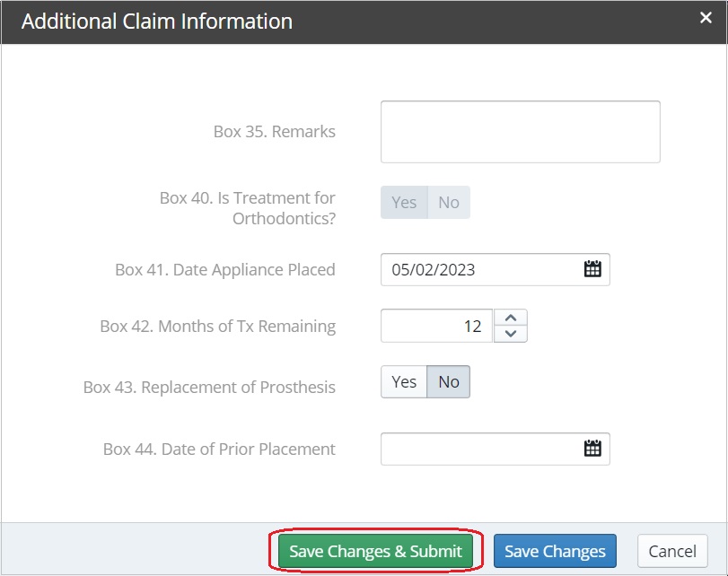Close the dialog with the X button
This screenshot has width=728, height=576.
[x=706, y=17]
